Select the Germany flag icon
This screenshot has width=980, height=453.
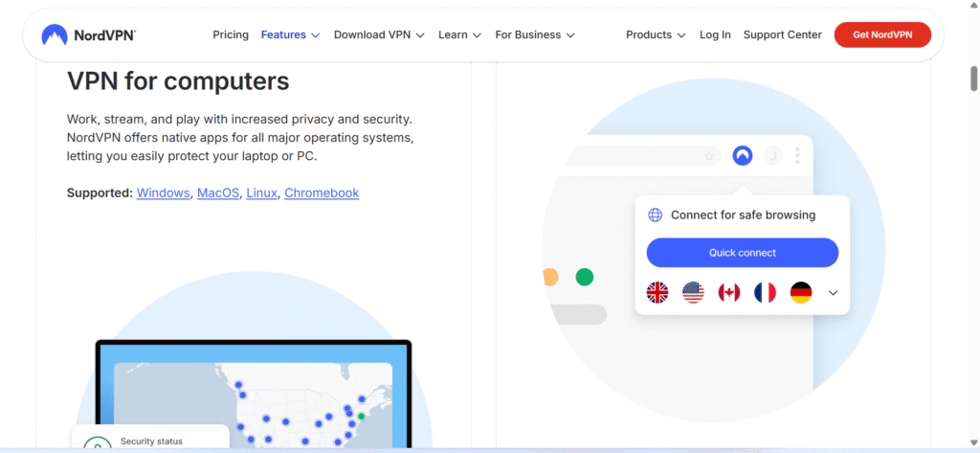tap(801, 293)
